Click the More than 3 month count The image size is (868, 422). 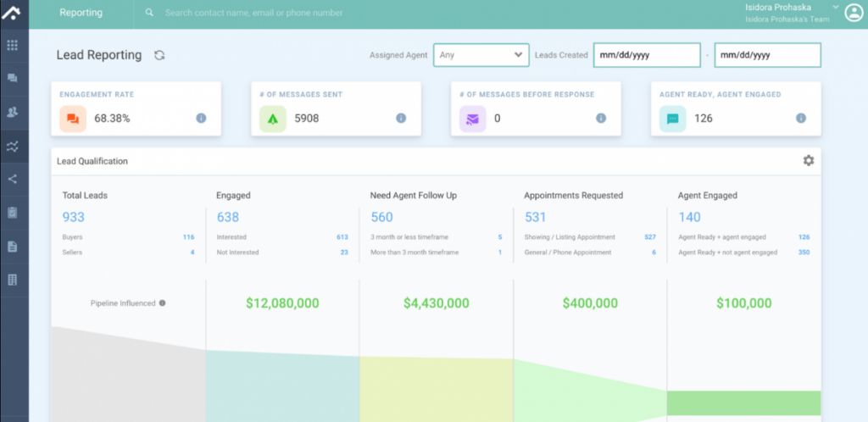click(500, 253)
